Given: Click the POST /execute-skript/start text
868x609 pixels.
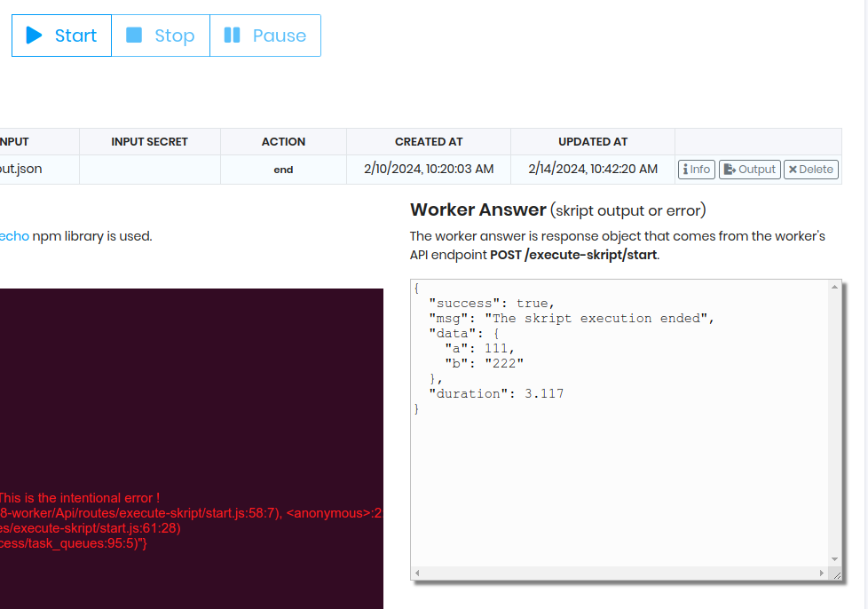Looking at the screenshot, I should [x=573, y=255].
